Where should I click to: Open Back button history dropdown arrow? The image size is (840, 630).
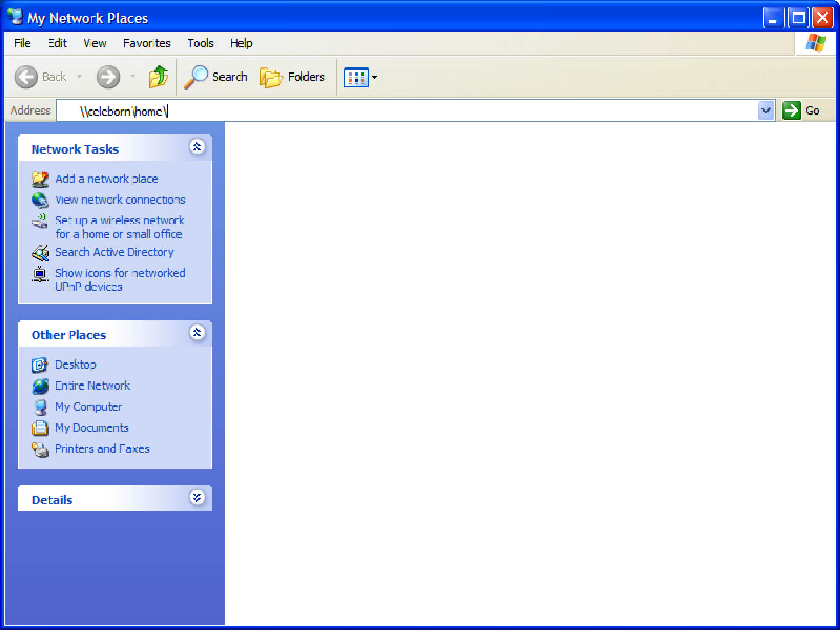79,77
